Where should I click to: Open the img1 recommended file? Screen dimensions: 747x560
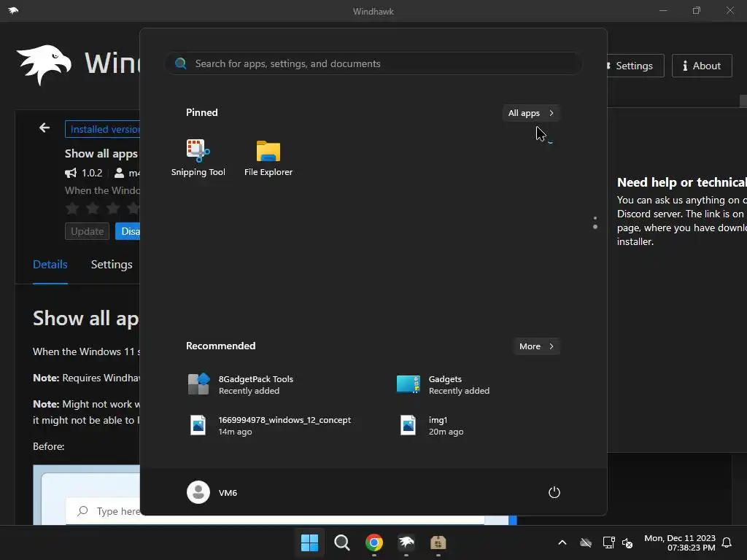pos(432,425)
